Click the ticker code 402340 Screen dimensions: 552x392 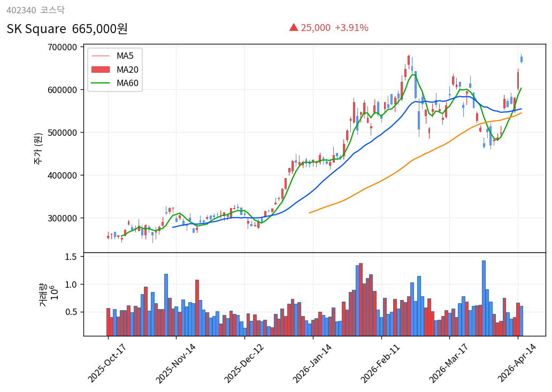pyautogui.click(x=20, y=9)
